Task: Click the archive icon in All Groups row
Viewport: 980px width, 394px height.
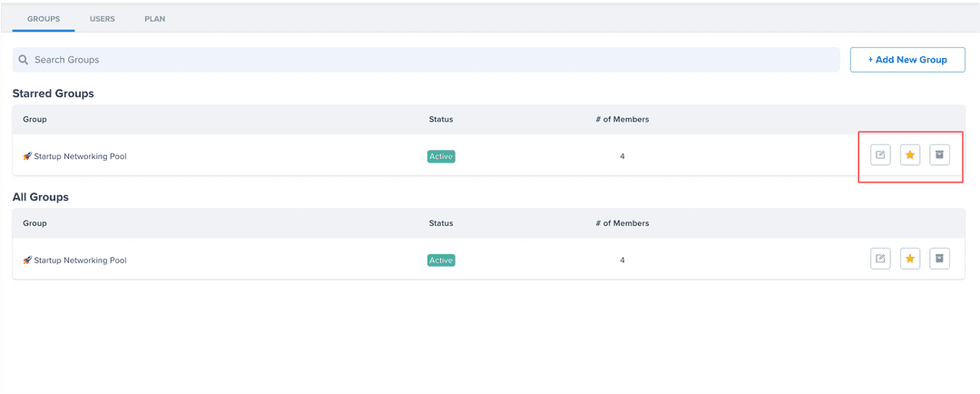Action: [940, 260]
